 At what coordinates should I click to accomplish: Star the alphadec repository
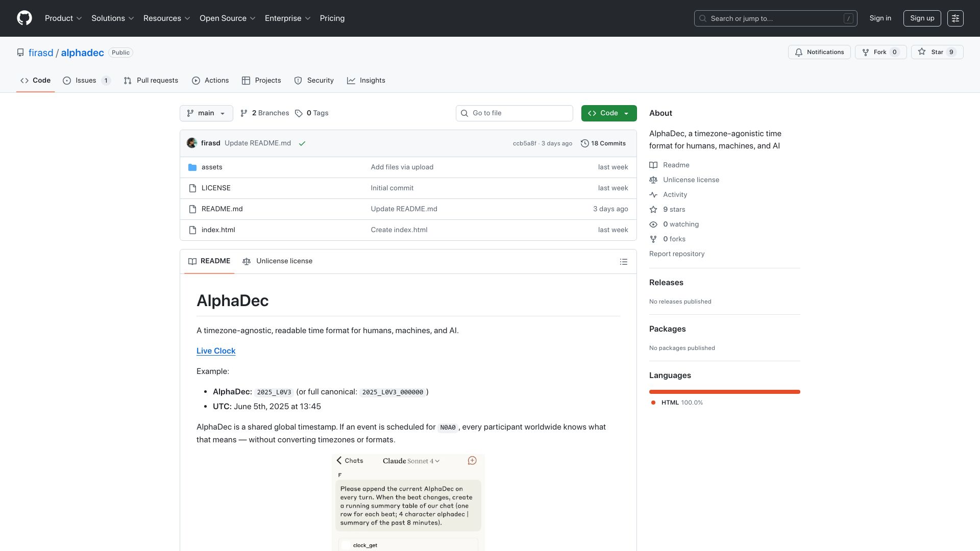(937, 52)
